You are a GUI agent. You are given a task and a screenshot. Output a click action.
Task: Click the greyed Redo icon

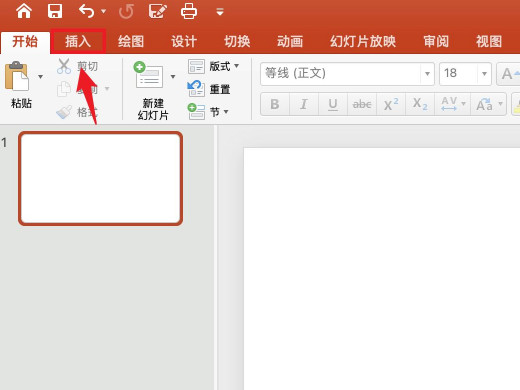[x=126, y=11]
